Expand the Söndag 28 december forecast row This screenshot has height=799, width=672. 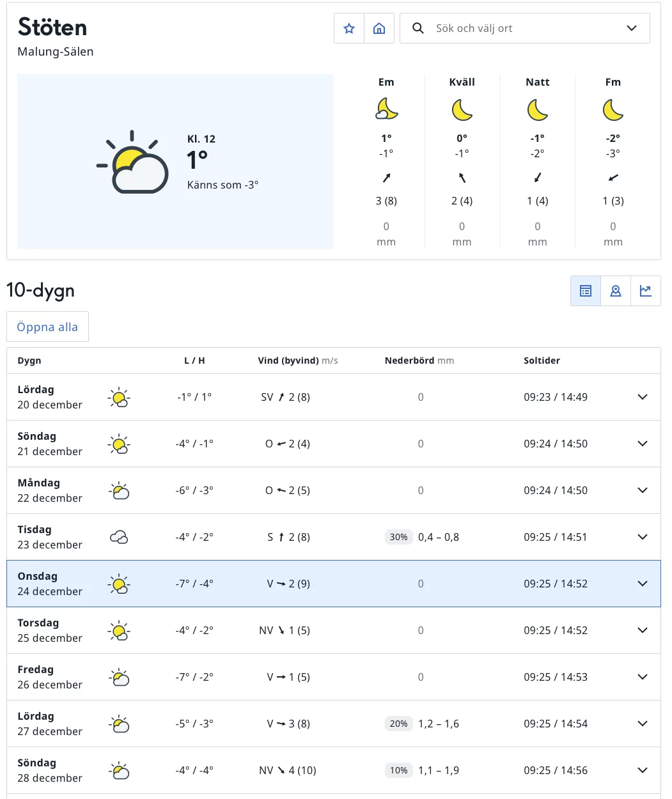click(642, 770)
